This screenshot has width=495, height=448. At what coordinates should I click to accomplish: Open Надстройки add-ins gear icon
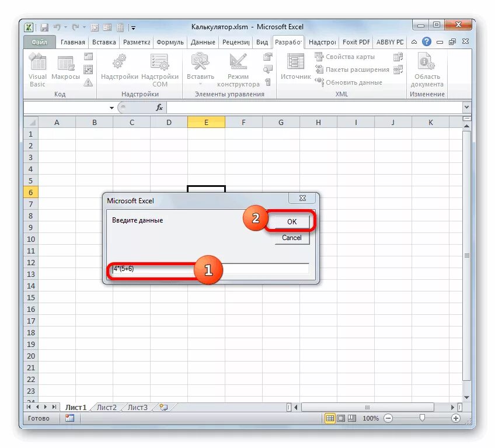click(119, 67)
